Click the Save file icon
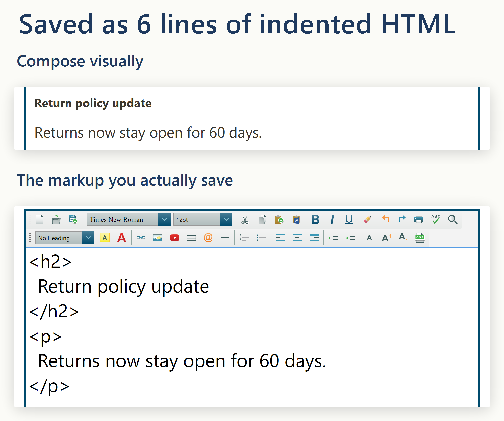Image resolution: width=504 pixels, height=421 pixels. [x=73, y=219]
